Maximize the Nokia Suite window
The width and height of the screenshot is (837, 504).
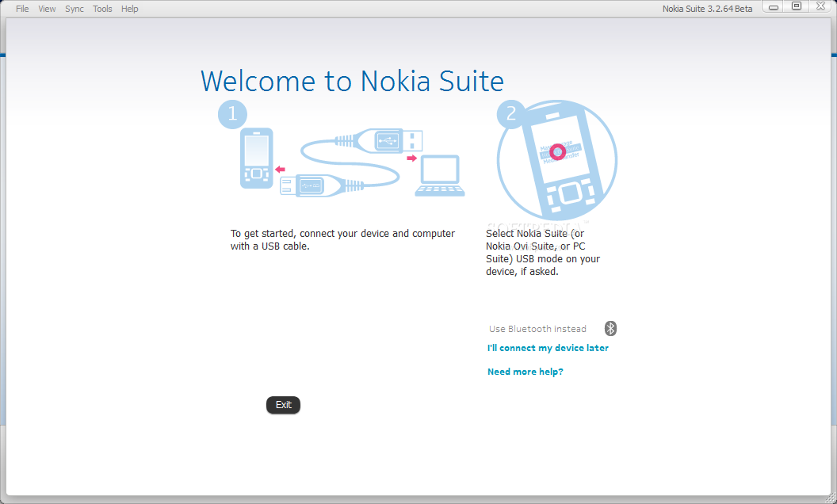(797, 6)
